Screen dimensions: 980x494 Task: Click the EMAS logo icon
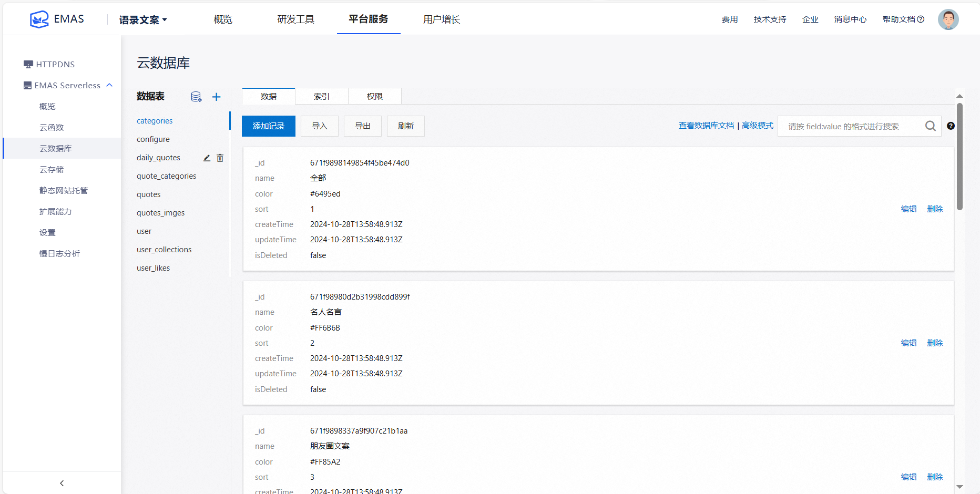[39, 19]
